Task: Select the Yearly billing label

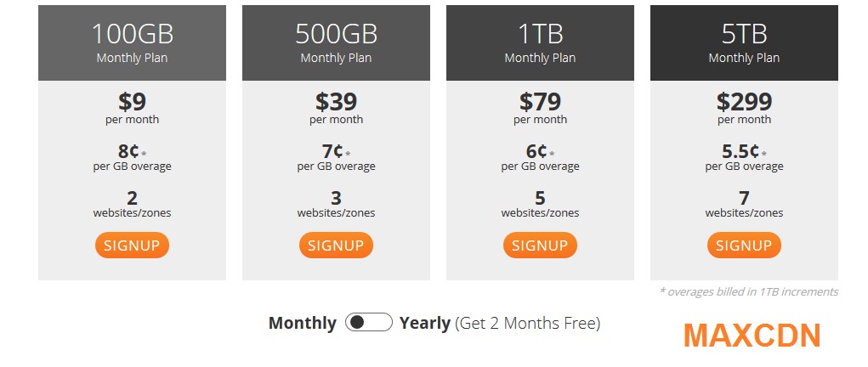Action: [424, 323]
